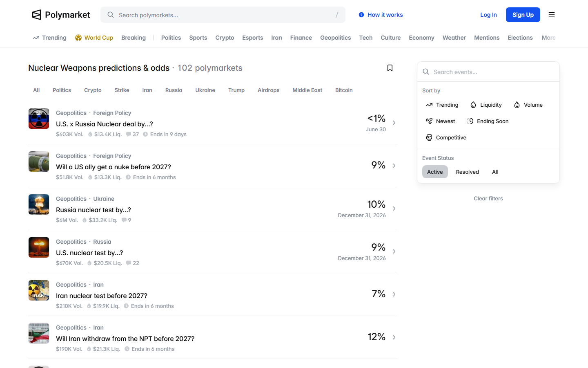Open Will a US ally get a nuke market
Viewport: 588px width, 368px height.
pyautogui.click(x=114, y=167)
